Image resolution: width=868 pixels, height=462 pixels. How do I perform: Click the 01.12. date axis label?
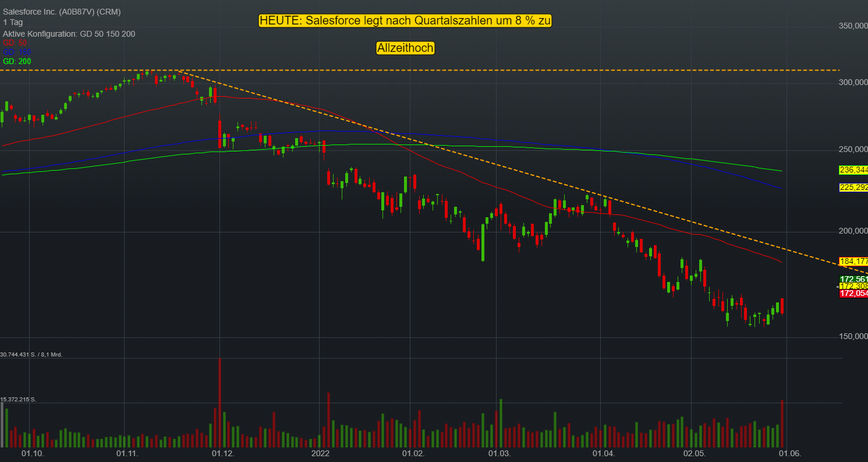click(x=222, y=453)
